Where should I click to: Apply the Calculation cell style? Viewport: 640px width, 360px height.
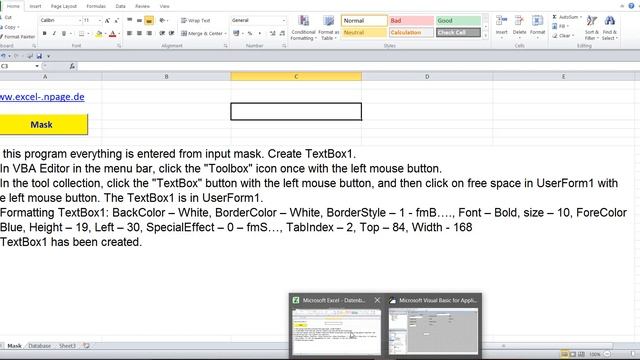[x=411, y=32]
